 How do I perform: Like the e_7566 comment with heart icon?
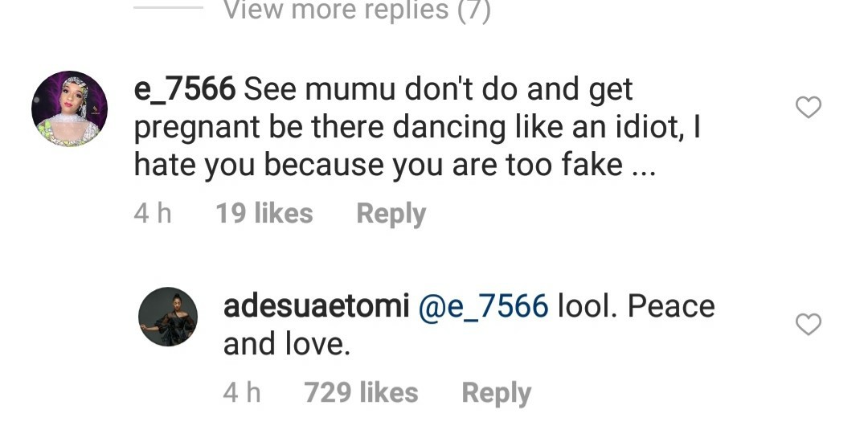coord(809,108)
